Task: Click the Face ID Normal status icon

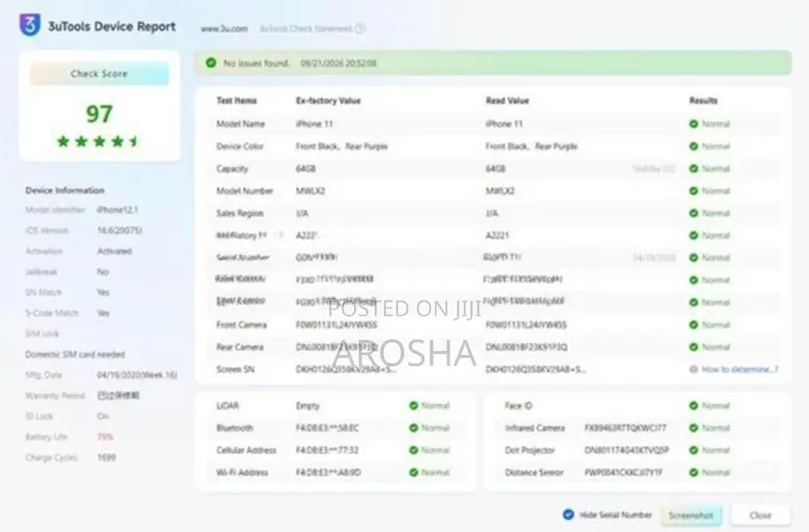Action: point(694,406)
